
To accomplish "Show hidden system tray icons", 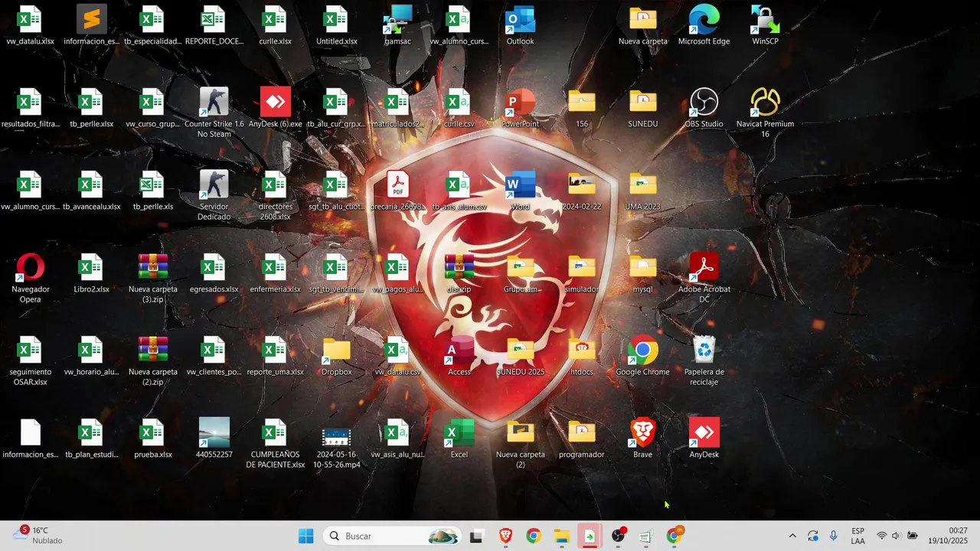I will (x=792, y=536).
